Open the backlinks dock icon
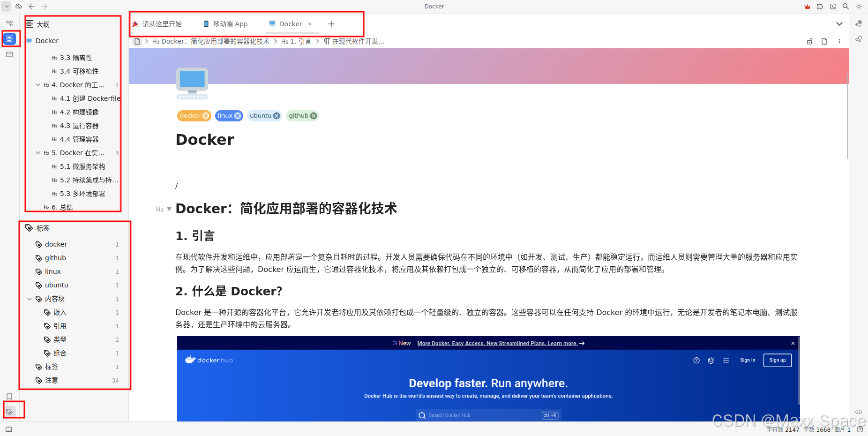 click(x=859, y=412)
